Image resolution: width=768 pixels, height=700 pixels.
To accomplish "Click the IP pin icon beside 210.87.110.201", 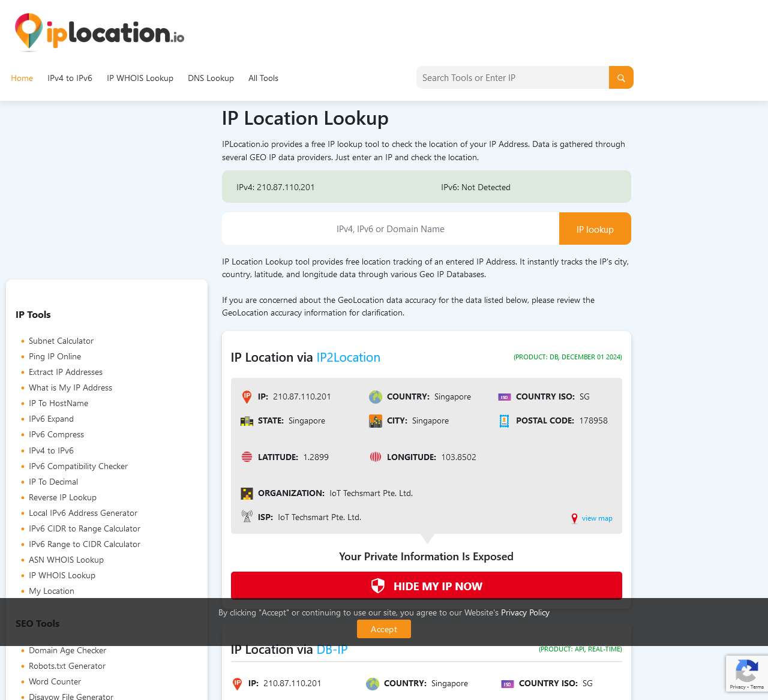I will pyautogui.click(x=247, y=396).
